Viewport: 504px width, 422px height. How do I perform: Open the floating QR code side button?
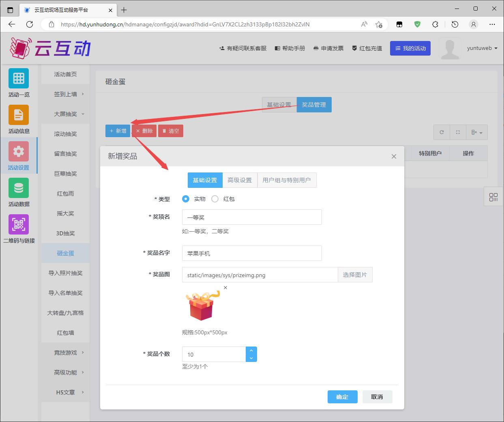pyautogui.click(x=493, y=197)
